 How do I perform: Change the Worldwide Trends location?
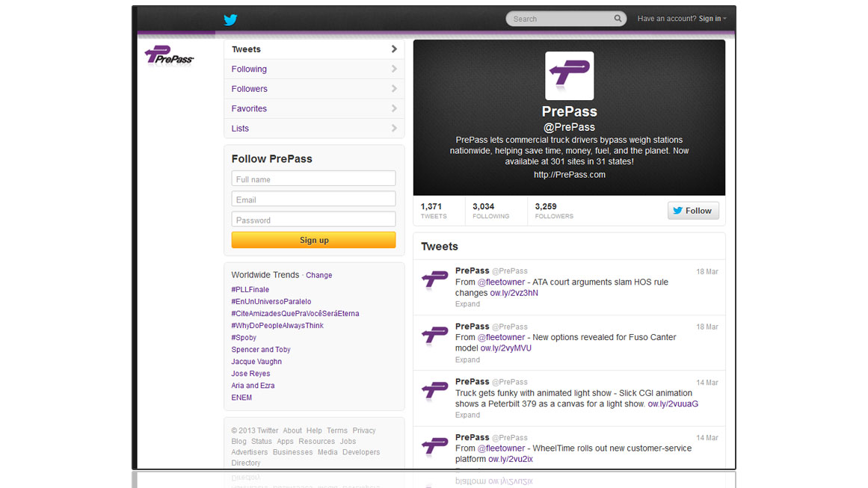[x=318, y=275]
